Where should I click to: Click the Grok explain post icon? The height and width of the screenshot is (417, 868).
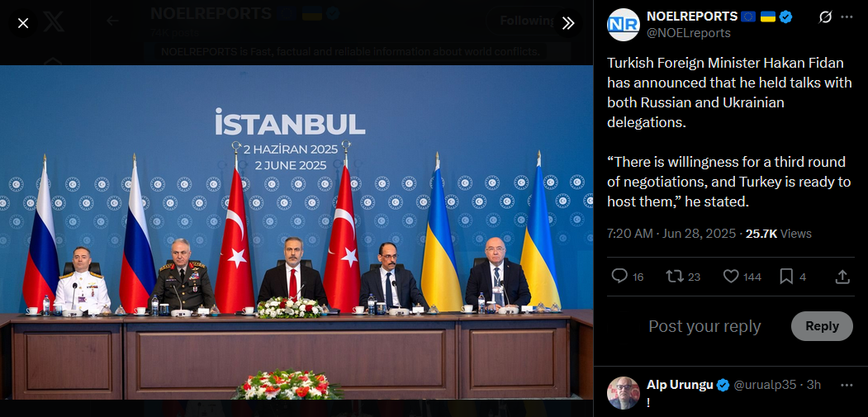825,17
